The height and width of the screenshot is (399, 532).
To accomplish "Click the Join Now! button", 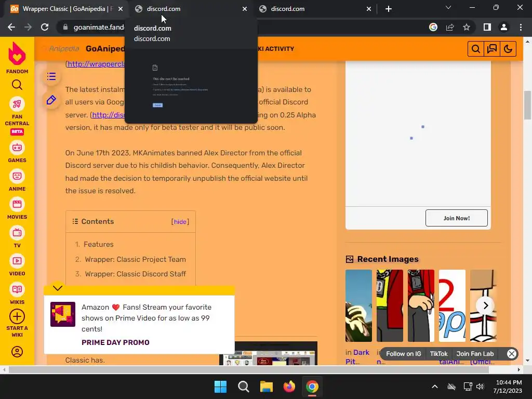I will tap(456, 218).
